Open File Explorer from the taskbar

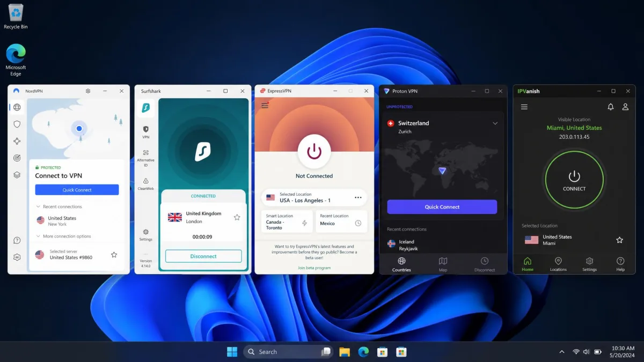coord(345,352)
